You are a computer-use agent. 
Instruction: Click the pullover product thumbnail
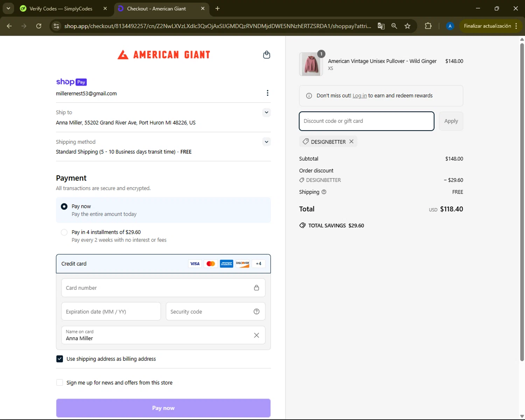[311, 64]
